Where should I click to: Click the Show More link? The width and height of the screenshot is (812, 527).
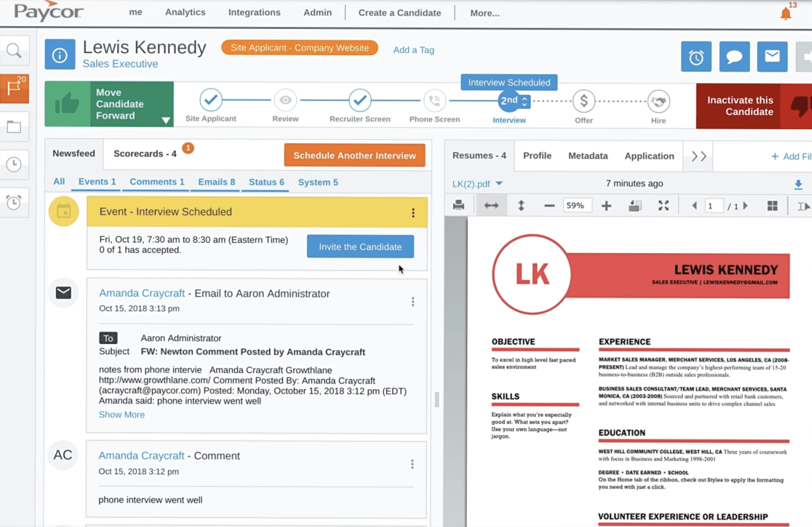(122, 414)
